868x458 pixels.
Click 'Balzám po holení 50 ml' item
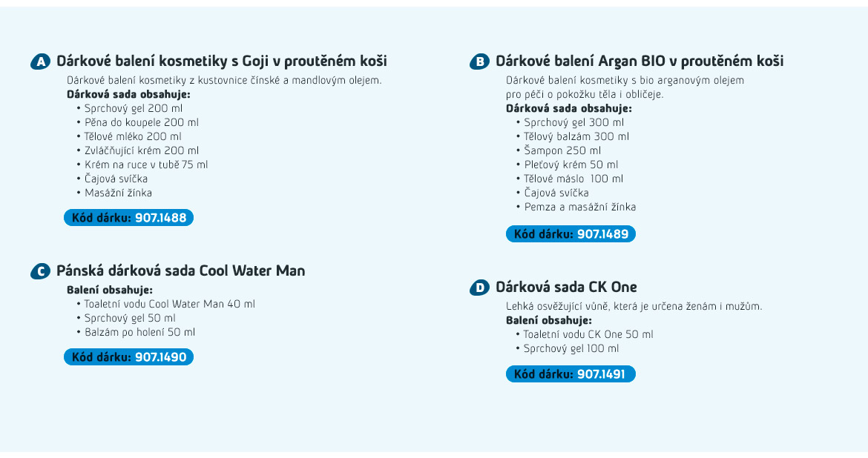pos(139,333)
